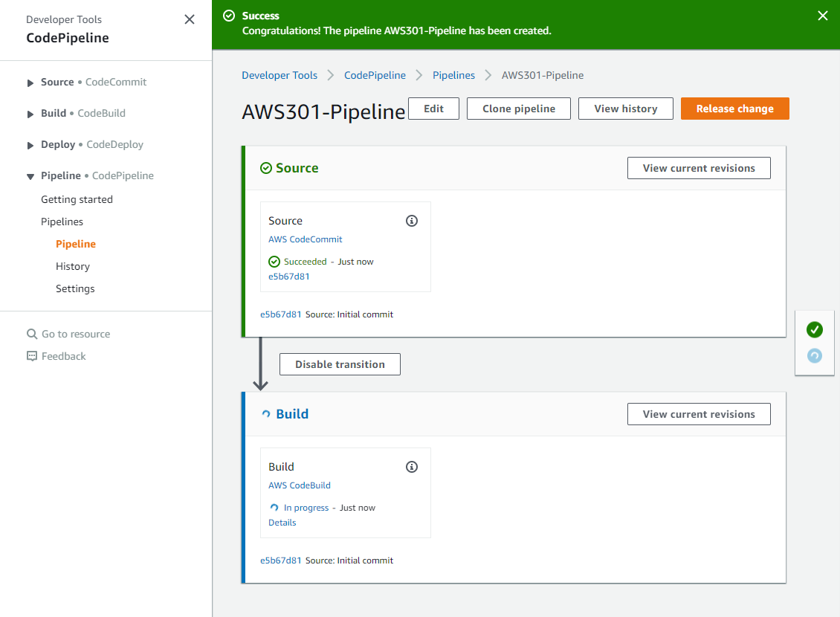Open AWS CodeBuild provider link
Image resolution: width=840 pixels, height=617 pixels.
pos(299,485)
